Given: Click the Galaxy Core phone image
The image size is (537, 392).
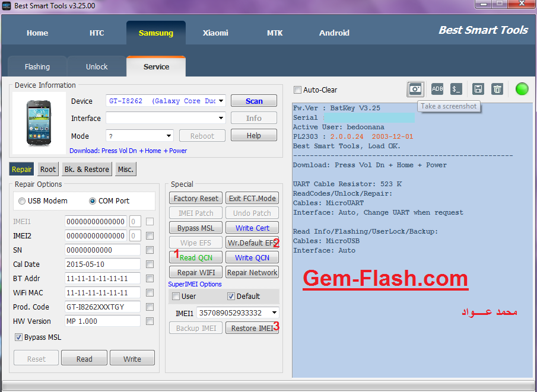Looking at the screenshot, I should pyautogui.click(x=39, y=123).
